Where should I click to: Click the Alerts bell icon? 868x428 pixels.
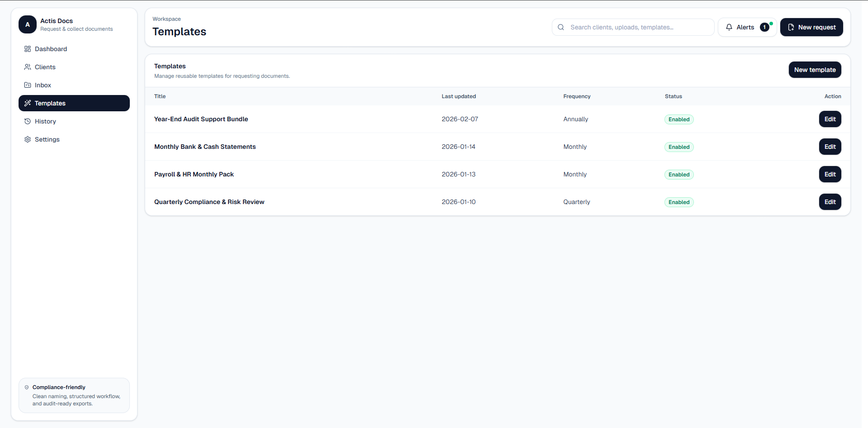tap(729, 27)
